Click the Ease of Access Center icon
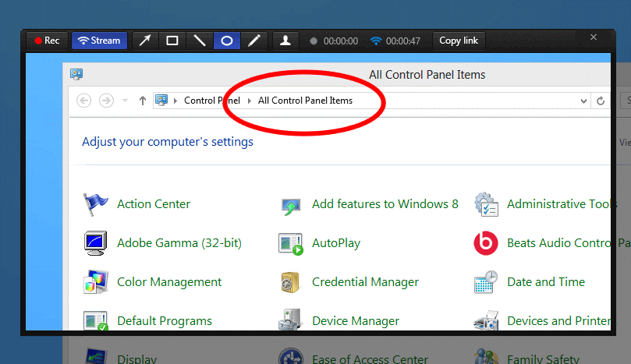This screenshot has width=631, height=364. (291, 356)
